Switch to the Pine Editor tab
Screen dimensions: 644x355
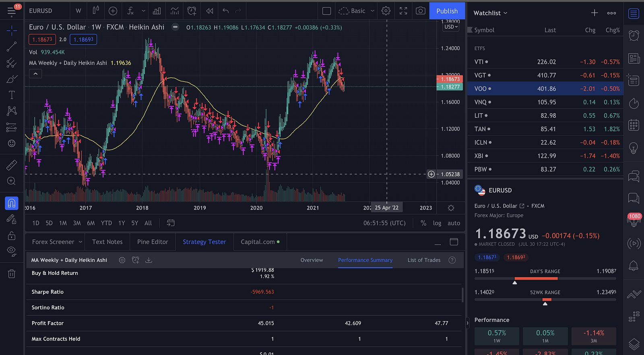(x=153, y=242)
